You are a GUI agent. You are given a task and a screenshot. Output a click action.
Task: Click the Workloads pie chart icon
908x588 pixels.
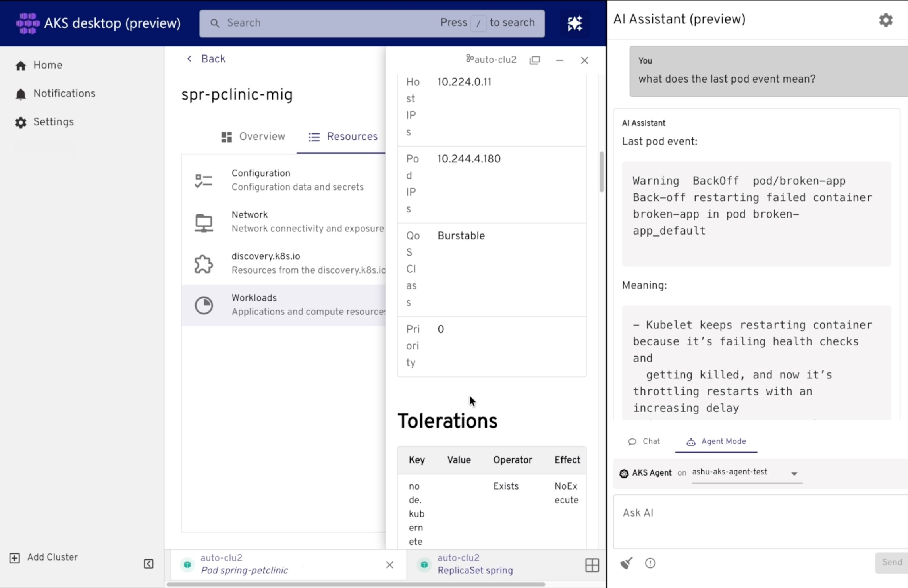tap(204, 305)
